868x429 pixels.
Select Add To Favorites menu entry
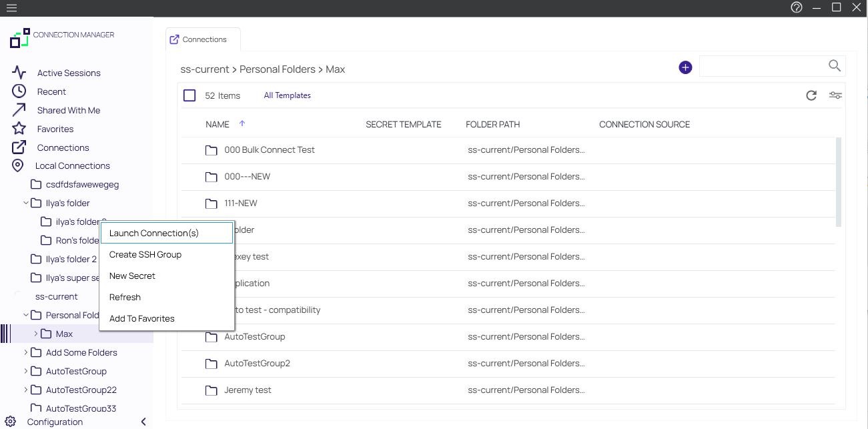(142, 318)
